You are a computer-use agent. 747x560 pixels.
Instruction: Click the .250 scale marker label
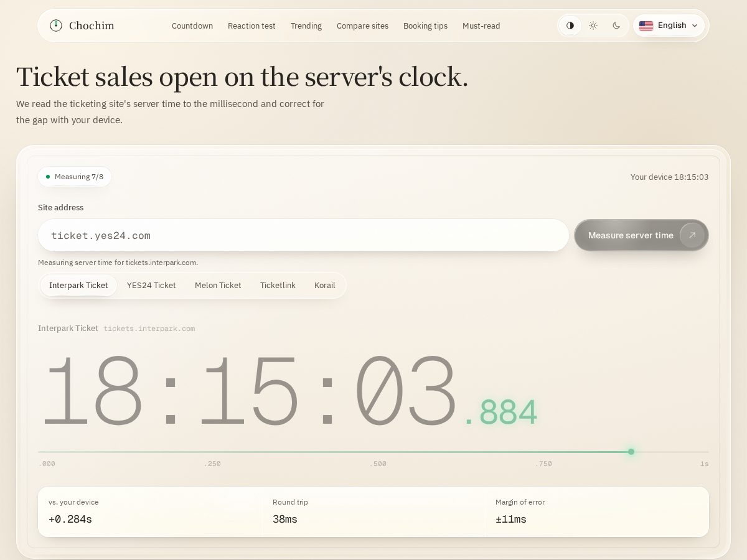212,464
